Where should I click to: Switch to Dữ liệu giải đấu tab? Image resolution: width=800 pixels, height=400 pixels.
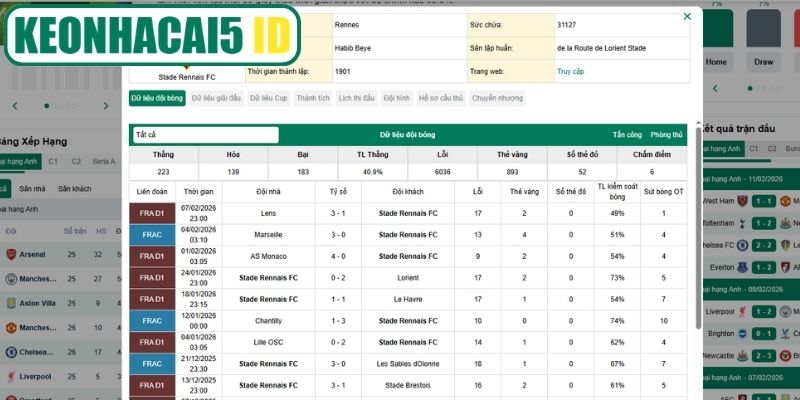click(216, 98)
